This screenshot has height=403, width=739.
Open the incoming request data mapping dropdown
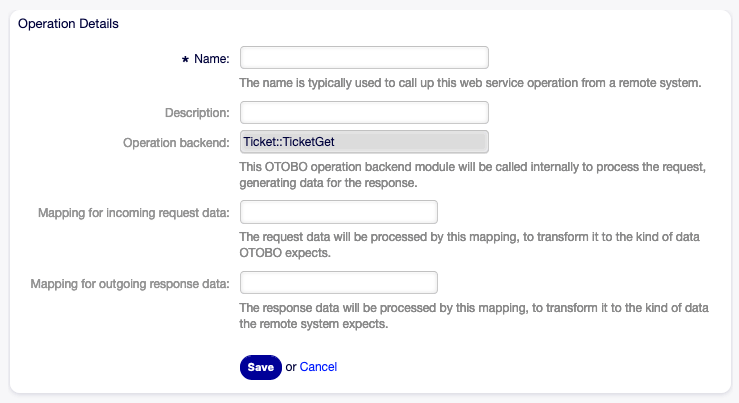339,212
